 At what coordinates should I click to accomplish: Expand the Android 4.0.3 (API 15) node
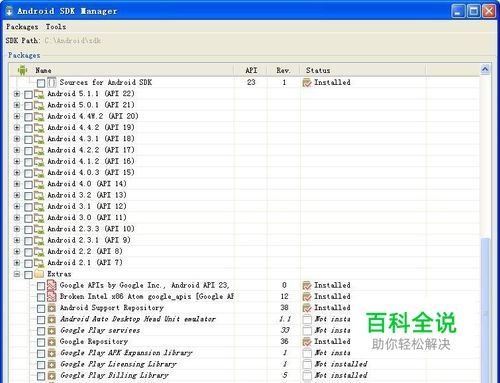(17, 173)
